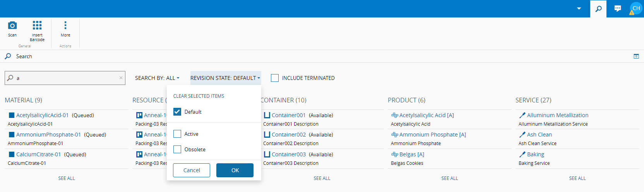Toggle the Include Terminated checkbox
This screenshot has height=192, width=644.
(275, 78)
